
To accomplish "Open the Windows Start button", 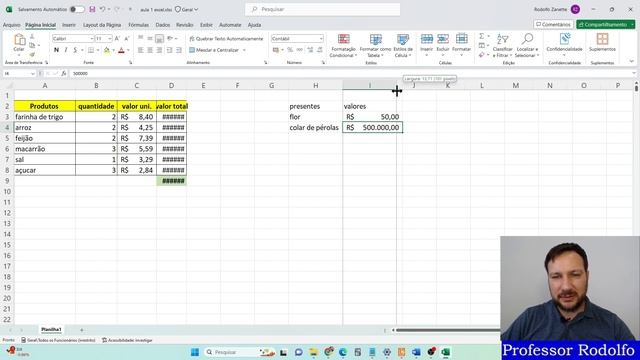I will 195,352.
